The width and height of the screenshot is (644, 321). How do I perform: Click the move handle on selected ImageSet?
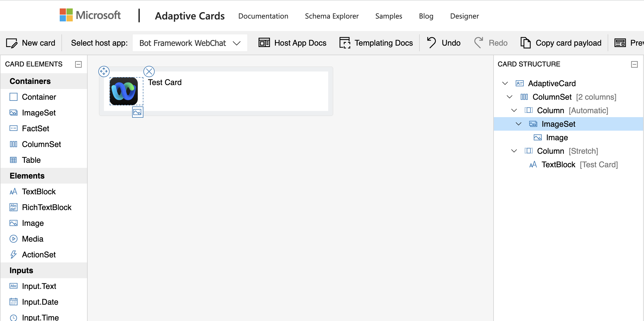click(x=104, y=71)
